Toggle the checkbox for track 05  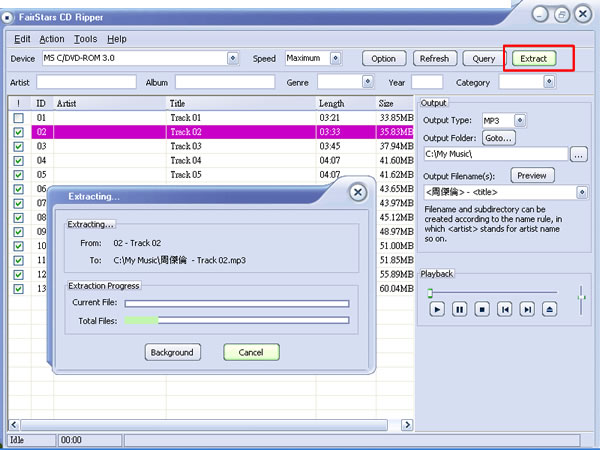tap(18, 175)
